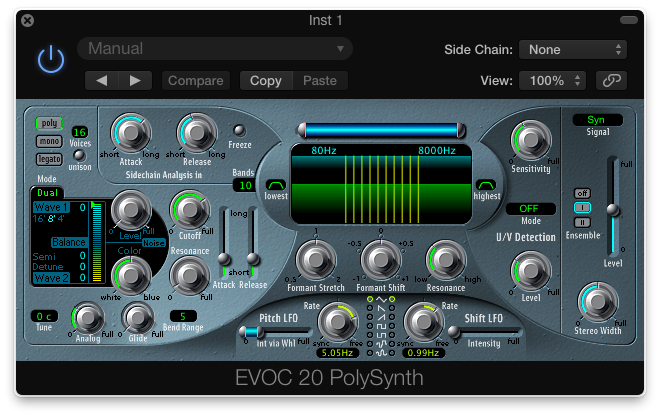The width and height of the screenshot is (660, 417).
Task: Click the Tune value 0 c
Action: [x=44, y=316]
